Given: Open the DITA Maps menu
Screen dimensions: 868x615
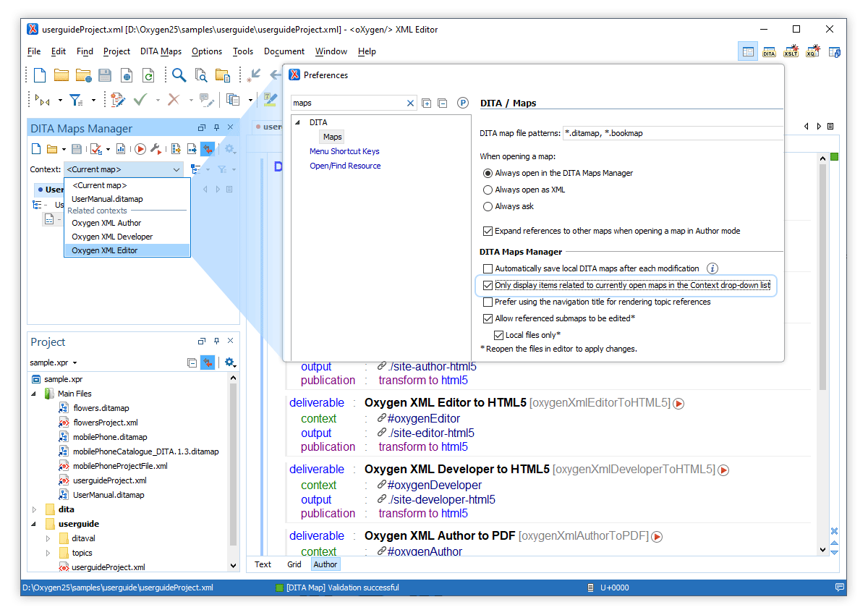Looking at the screenshot, I should click(161, 51).
